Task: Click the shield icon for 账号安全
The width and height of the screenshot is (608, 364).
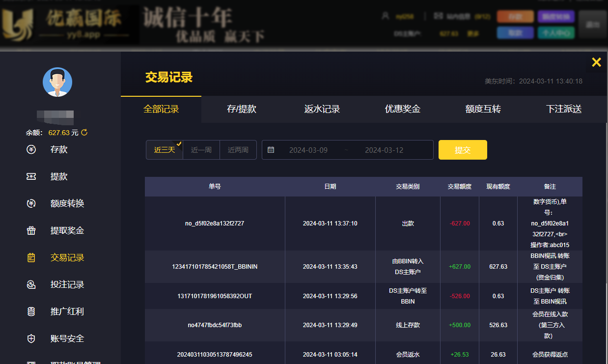Action: coord(31,338)
